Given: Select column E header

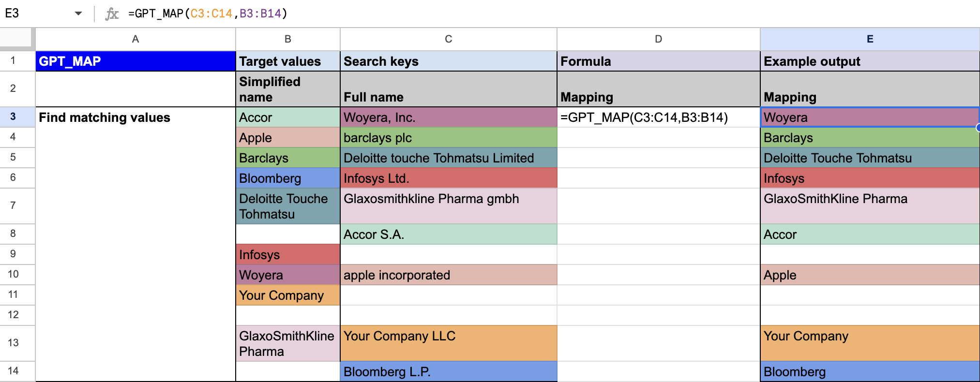Looking at the screenshot, I should [x=870, y=39].
